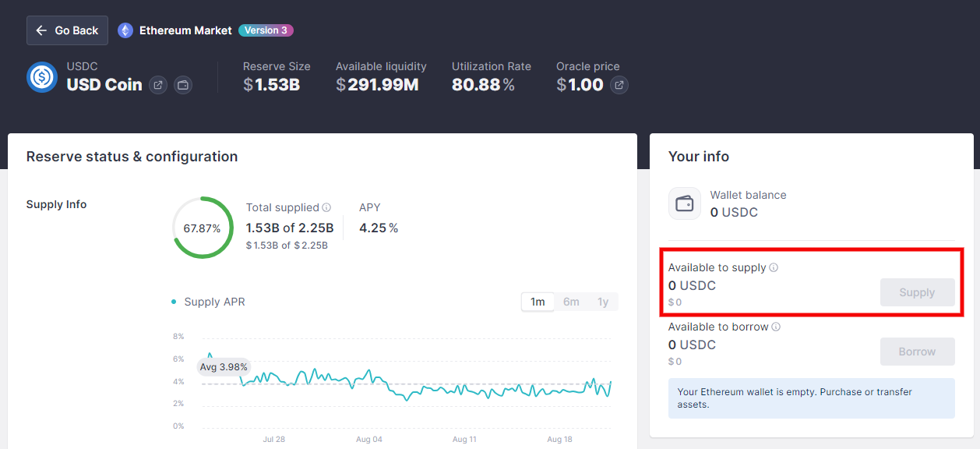Click the Reserve Size value $1.53B

(271, 85)
